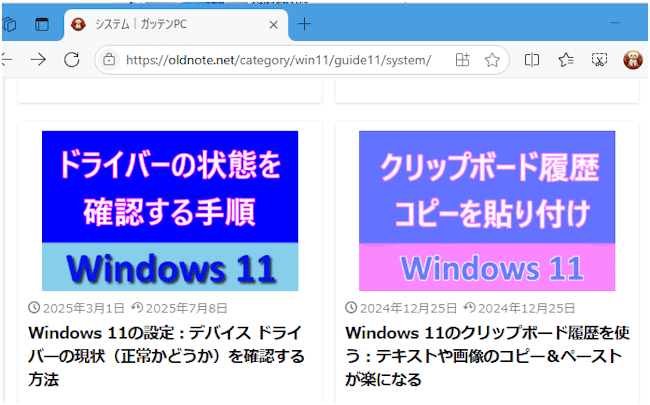Go back with the back arrow
The image size is (650, 405).
6,60
